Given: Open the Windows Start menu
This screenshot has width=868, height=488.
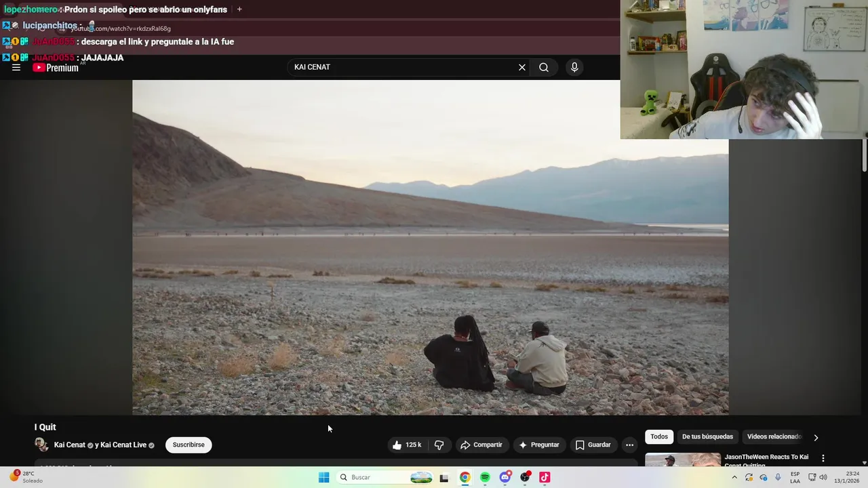Looking at the screenshot, I should click(x=324, y=477).
